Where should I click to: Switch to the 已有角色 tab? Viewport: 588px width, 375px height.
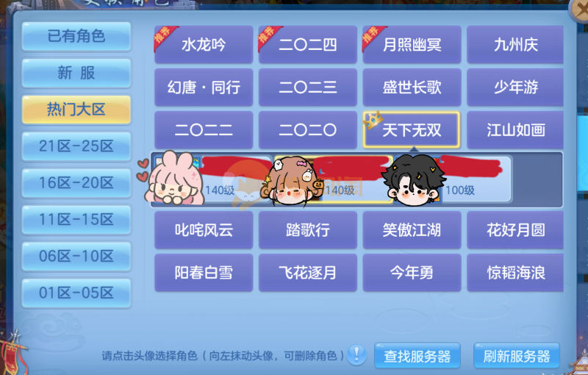click(76, 36)
